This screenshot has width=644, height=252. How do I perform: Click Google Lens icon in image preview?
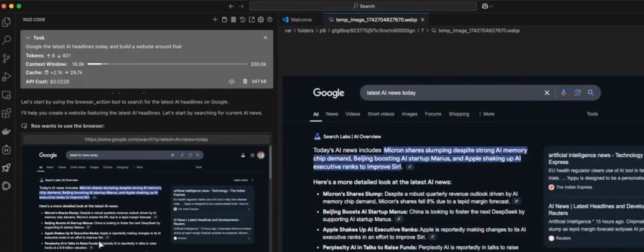(577, 93)
